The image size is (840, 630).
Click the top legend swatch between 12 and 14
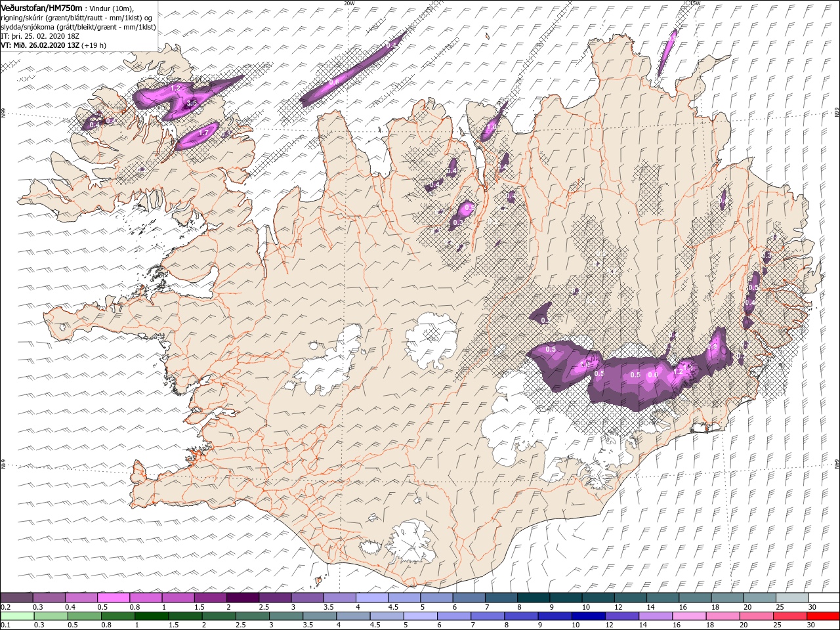630,598
